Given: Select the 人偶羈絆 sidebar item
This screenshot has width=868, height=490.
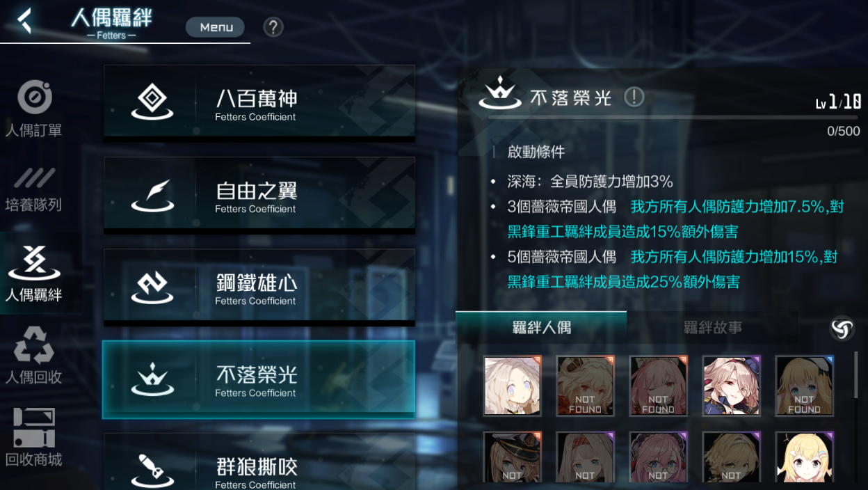Looking at the screenshot, I should (34, 274).
